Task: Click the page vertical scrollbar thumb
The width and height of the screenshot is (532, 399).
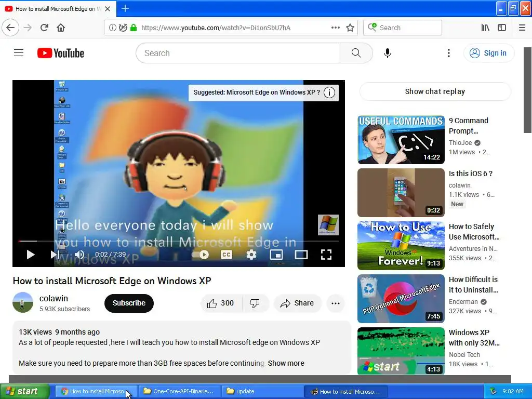Action: pyautogui.click(x=528, y=90)
